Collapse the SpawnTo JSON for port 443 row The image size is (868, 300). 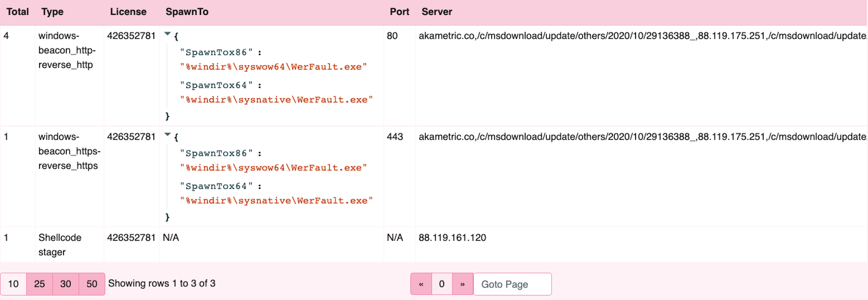click(168, 135)
